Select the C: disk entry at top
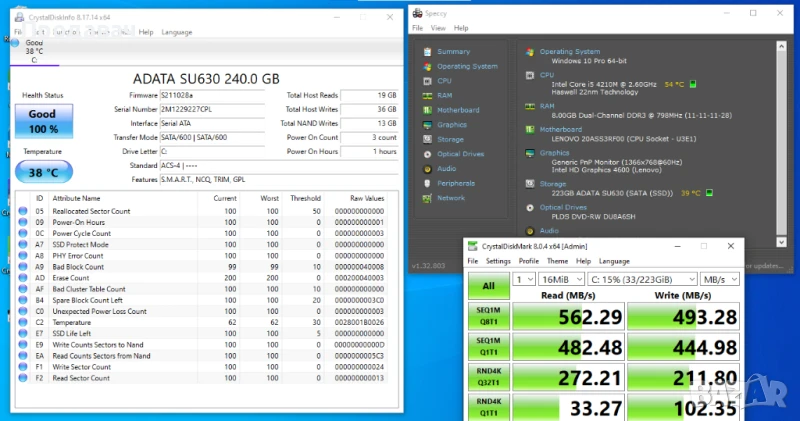800x421 pixels. (34, 51)
